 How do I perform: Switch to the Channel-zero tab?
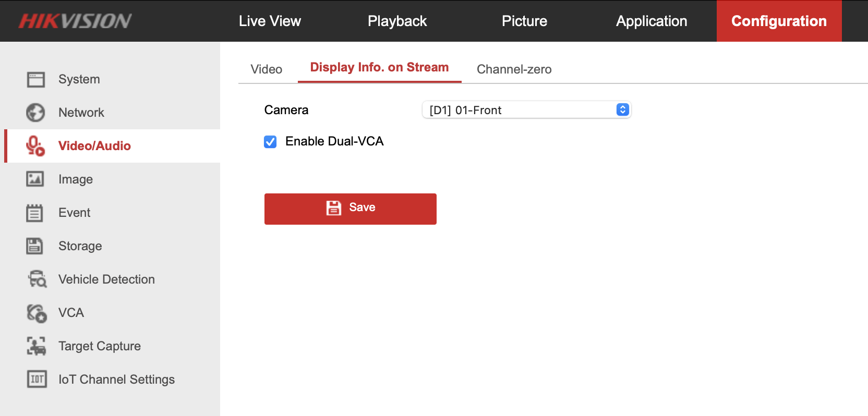(514, 69)
